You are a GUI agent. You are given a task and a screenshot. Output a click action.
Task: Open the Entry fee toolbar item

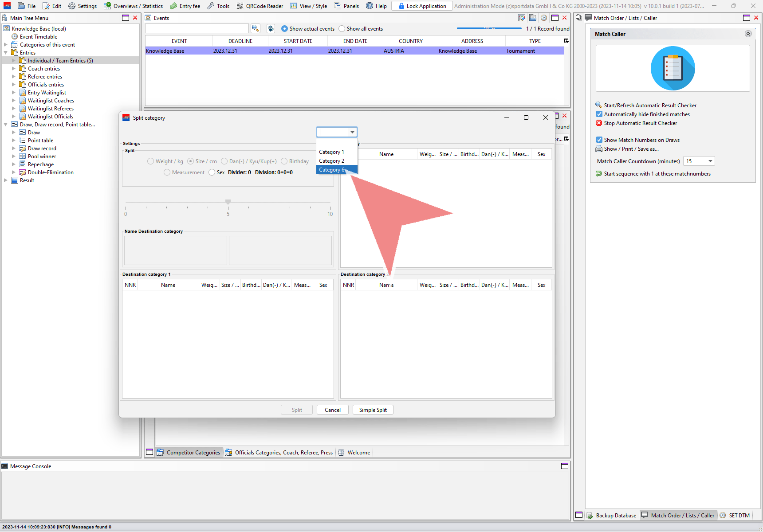185,6
